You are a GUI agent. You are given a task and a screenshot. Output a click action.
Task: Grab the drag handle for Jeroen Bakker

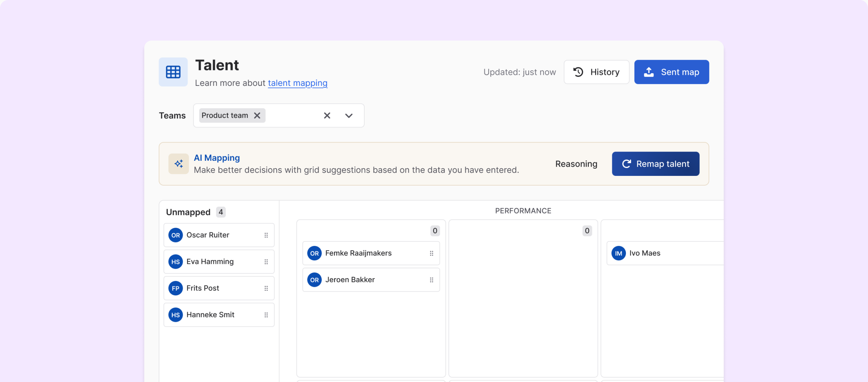[x=432, y=280]
